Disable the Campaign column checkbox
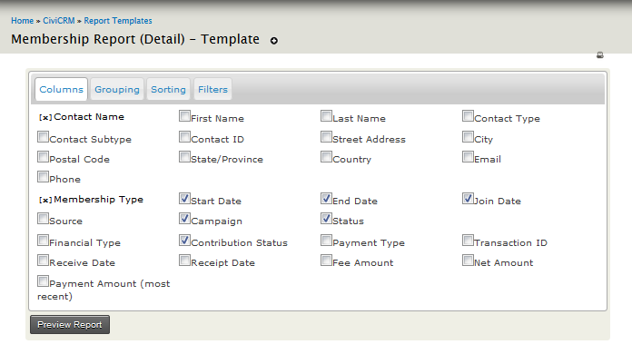Image resolution: width=632 pixels, height=364 pixels. (184, 219)
